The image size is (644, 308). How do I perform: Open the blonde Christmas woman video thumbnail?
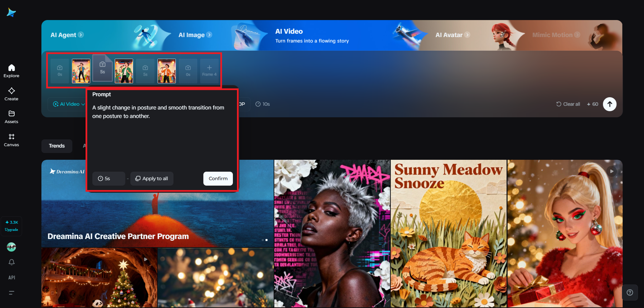point(565,234)
